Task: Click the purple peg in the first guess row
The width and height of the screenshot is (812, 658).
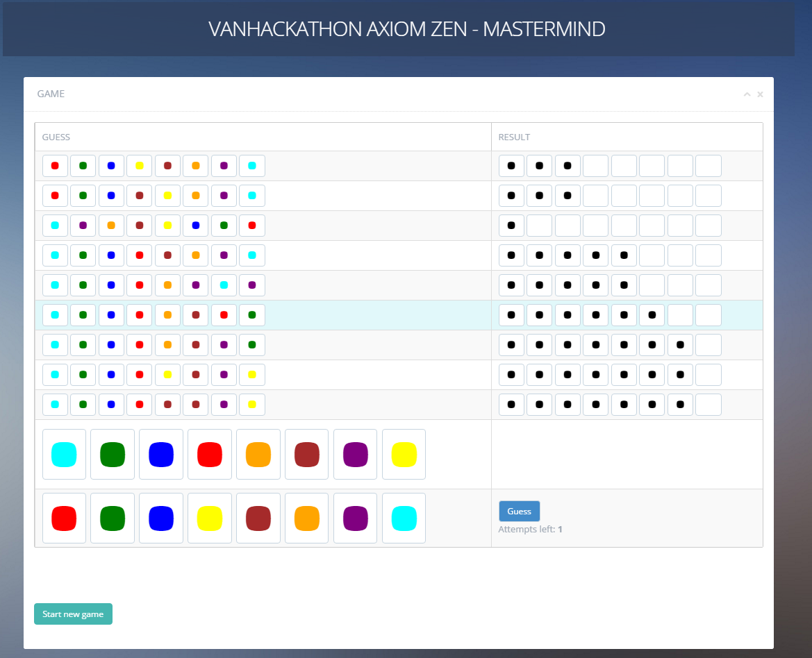Action: [x=224, y=165]
